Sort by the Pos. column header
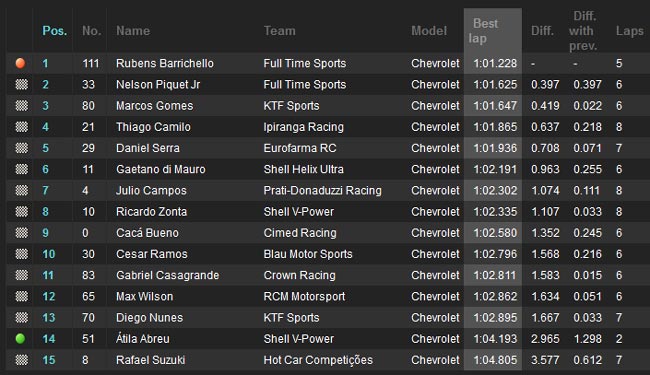Image resolution: width=650 pixels, height=375 pixels. coord(55,31)
